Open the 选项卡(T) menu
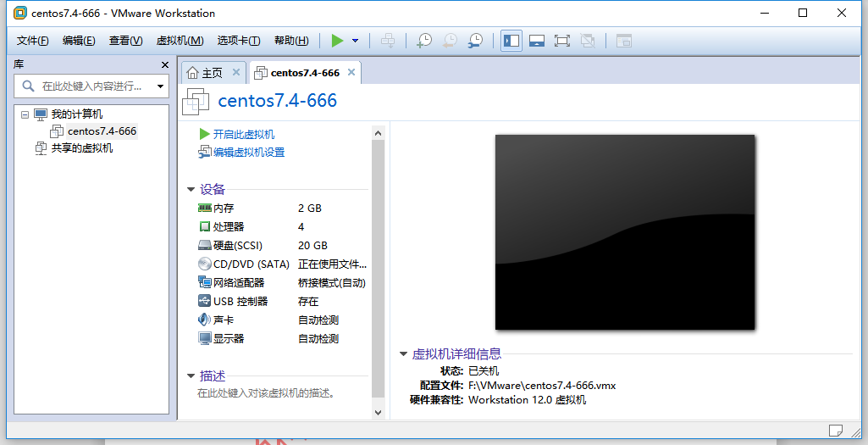 [x=239, y=41]
